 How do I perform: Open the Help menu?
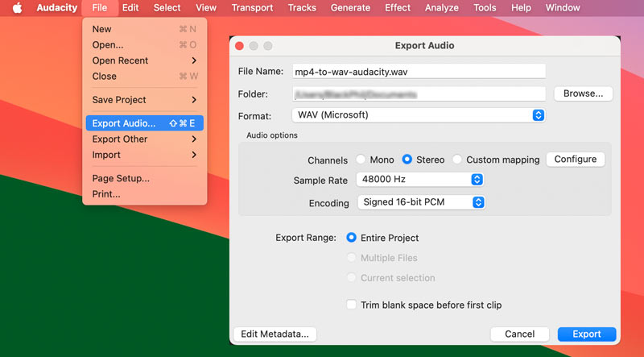[x=521, y=8]
